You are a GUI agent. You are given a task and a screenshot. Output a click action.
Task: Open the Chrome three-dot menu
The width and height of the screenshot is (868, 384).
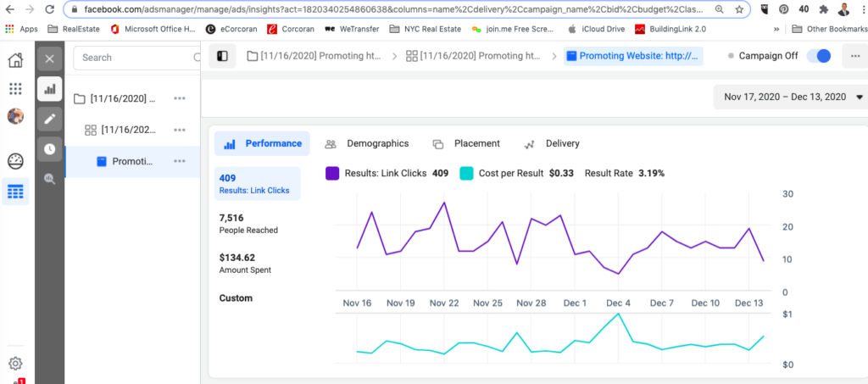pos(862,9)
